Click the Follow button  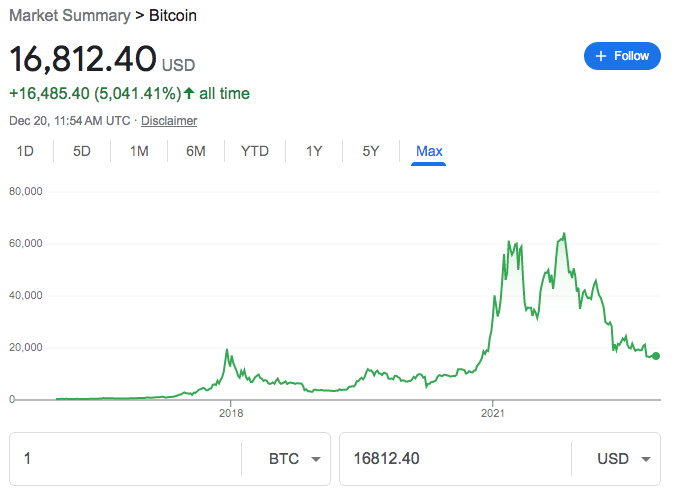tap(622, 56)
